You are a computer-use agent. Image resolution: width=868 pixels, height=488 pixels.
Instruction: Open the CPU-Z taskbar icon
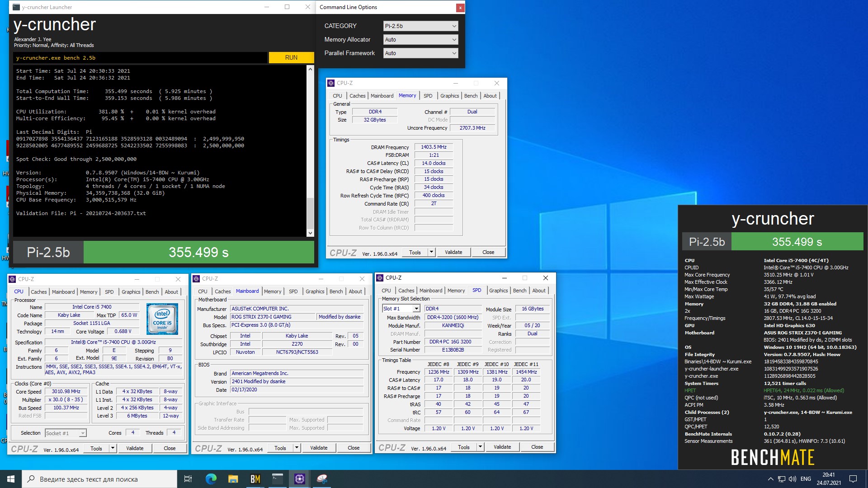click(x=299, y=479)
